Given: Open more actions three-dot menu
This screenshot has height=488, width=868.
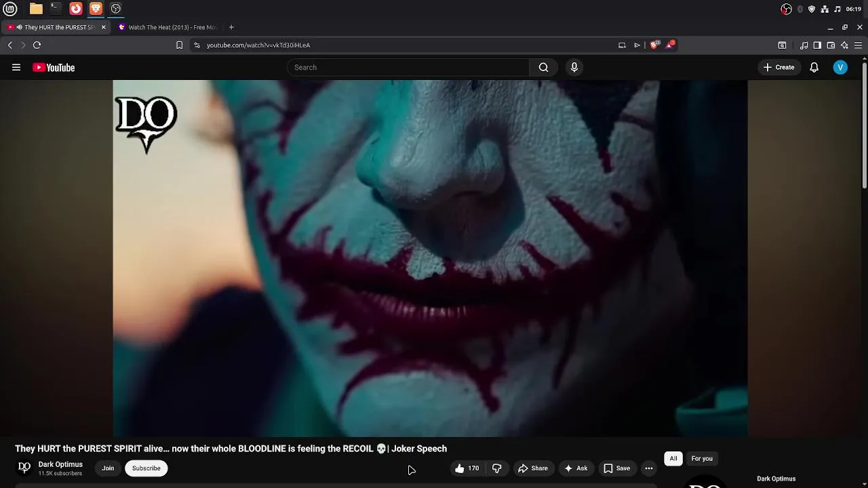Looking at the screenshot, I should (649, 468).
